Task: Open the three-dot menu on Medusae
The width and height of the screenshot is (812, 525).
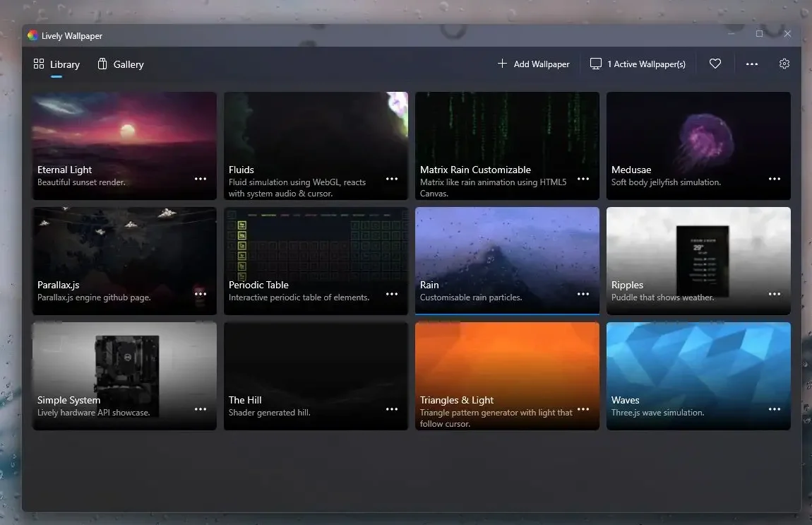Action: 775,179
